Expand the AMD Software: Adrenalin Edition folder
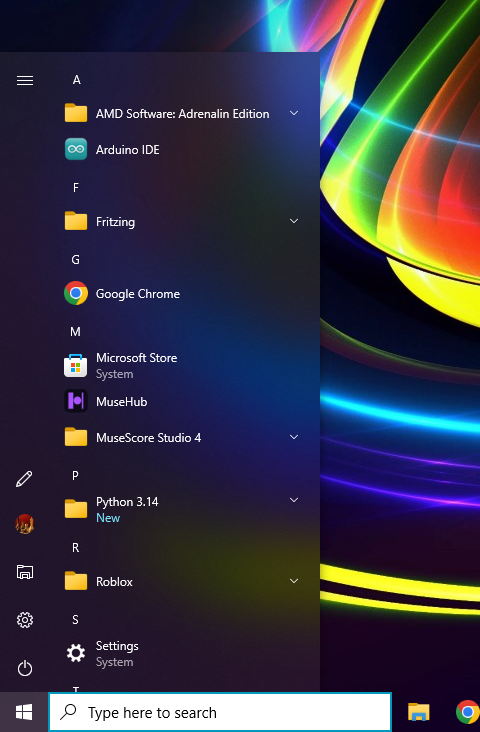 (294, 113)
